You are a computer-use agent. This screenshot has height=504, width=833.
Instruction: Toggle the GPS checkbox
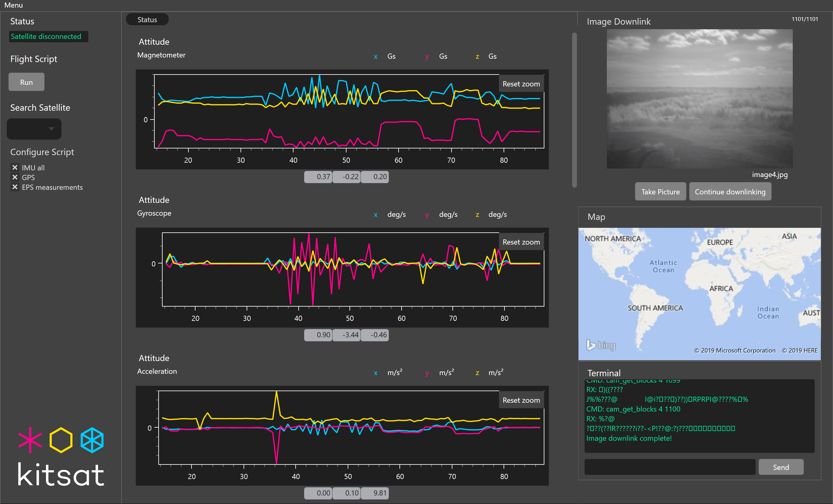[15, 177]
